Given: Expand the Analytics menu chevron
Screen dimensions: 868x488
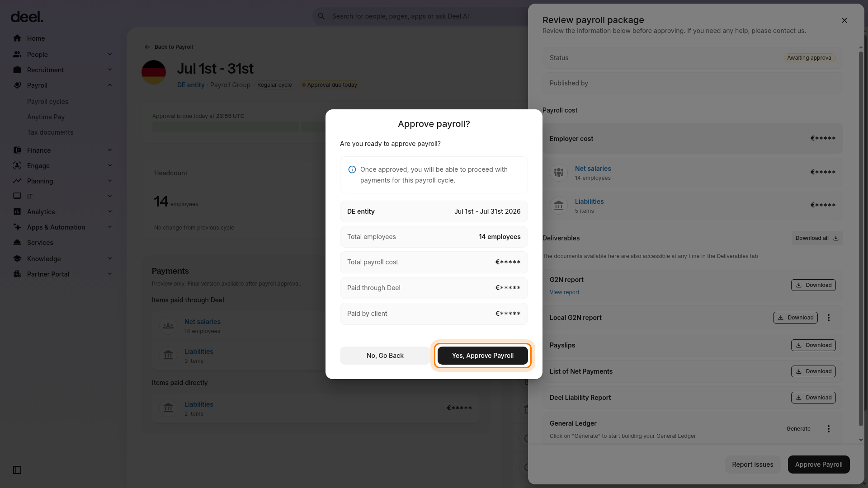Looking at the screenshot, I should click(110, 212).
